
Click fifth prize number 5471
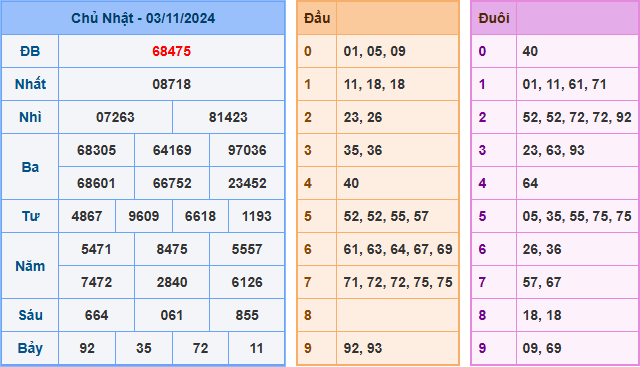click(x=96, y=249)
